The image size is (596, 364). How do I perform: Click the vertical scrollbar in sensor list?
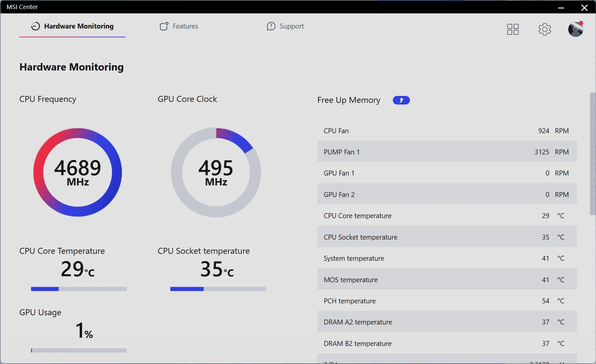[593, 154]
